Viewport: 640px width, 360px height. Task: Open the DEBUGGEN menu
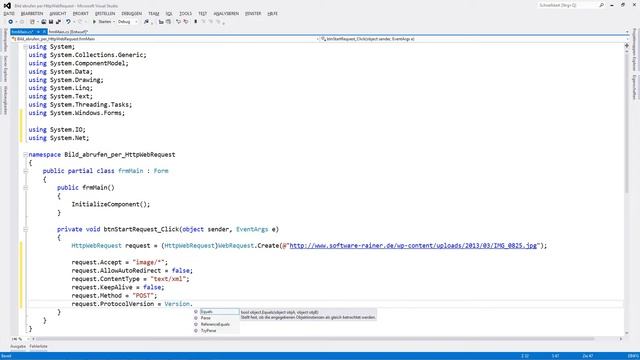[x=131, y=13]
